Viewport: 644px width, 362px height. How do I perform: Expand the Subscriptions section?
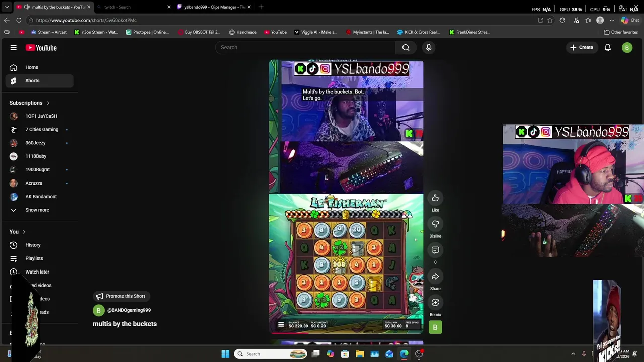30,103
